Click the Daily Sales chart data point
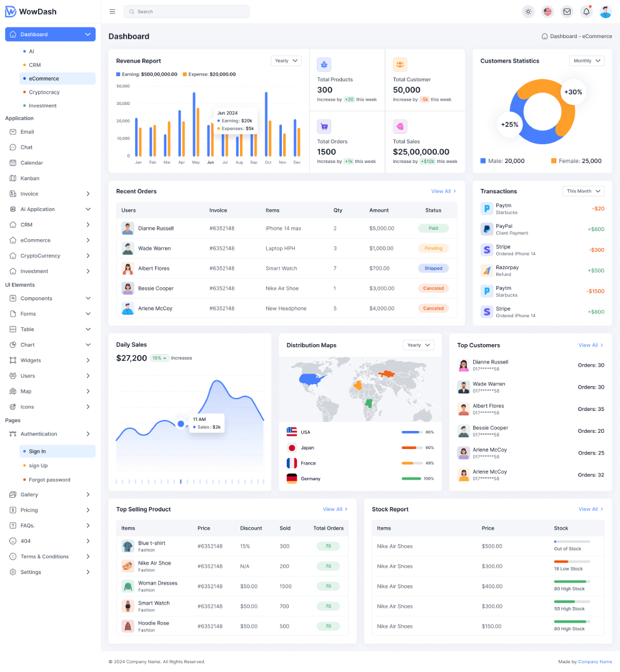 [x=181, y=424]
